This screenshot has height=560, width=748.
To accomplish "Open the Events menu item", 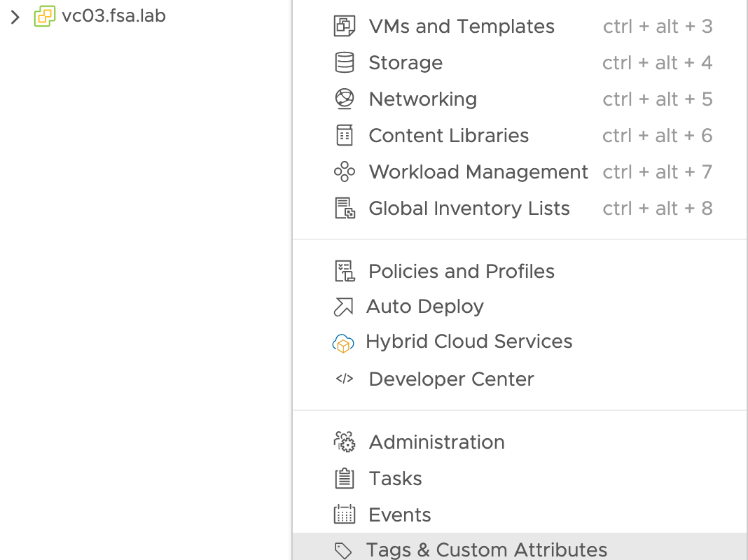I will (399, 515).
